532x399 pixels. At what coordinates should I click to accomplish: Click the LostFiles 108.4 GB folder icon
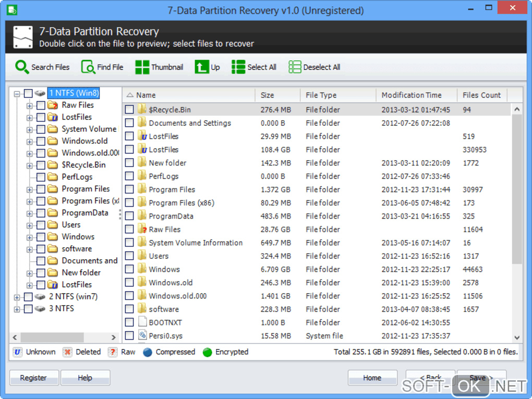click(142, 149)
